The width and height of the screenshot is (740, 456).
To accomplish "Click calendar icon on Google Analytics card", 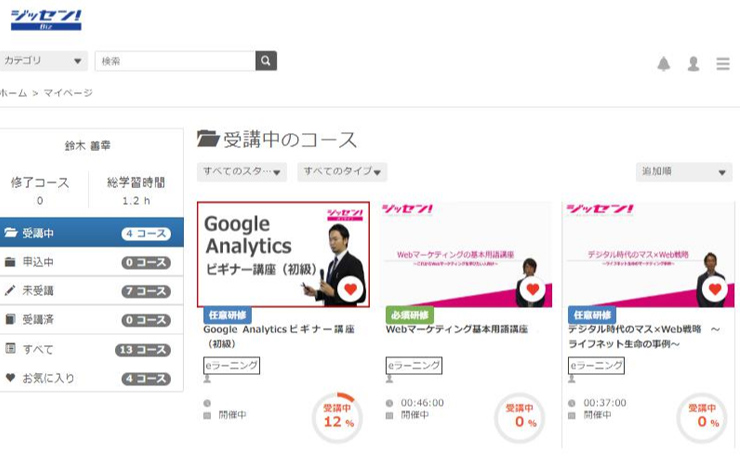I will pos(207,415).
